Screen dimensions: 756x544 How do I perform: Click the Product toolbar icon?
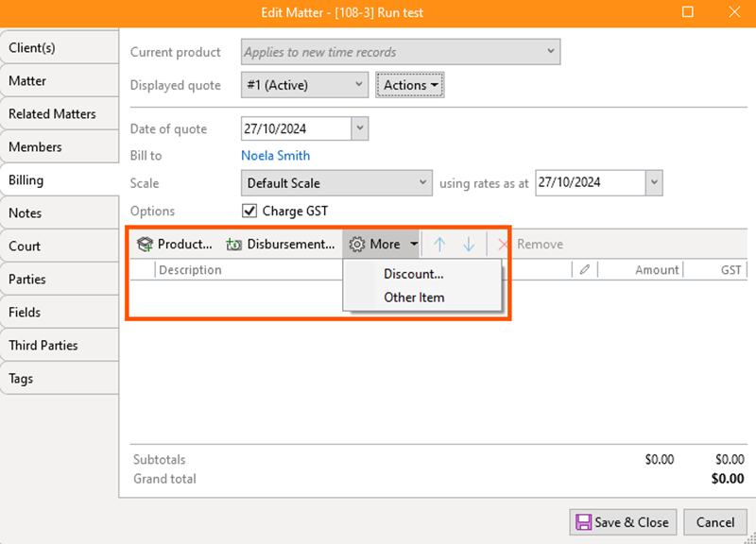(x=145, y=245)
